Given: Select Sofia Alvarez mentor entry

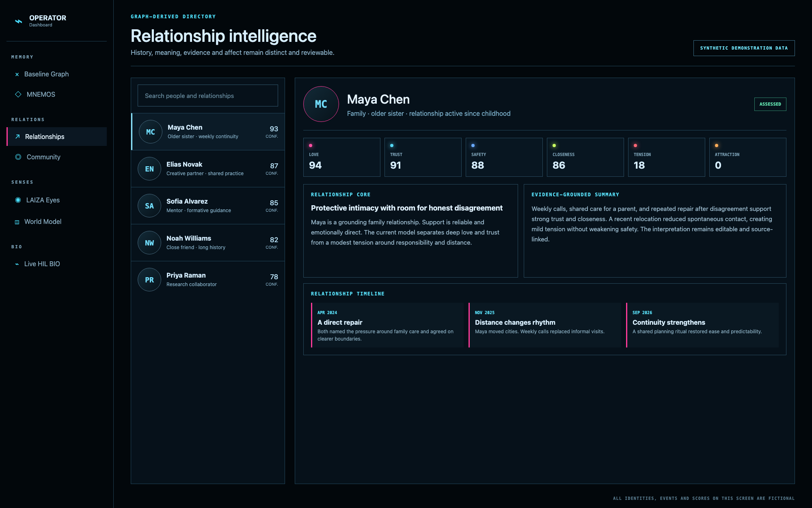Looking at the screenshot, I should tap(208, 206).
